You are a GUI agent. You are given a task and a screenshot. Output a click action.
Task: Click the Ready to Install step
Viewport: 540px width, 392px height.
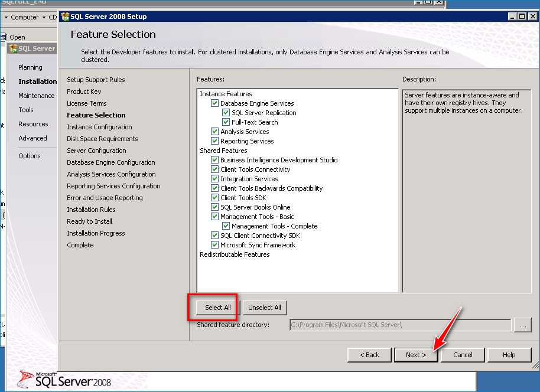[x=89, y=221]
